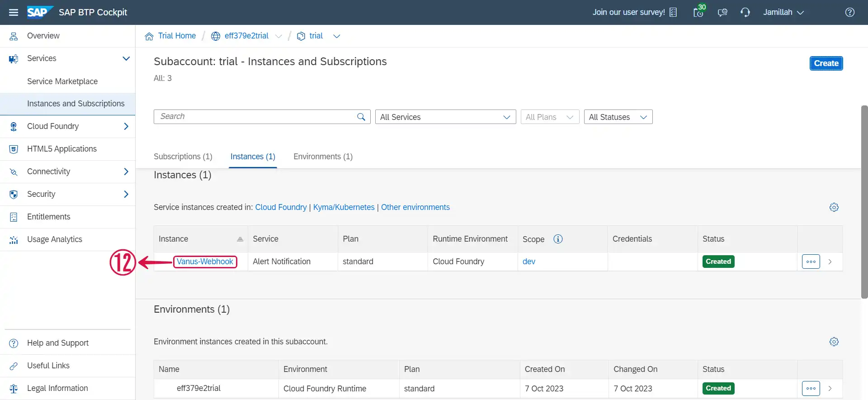Collapse the Services section
868x400 pixels.
pyautogui.click(x=126, y=58)
